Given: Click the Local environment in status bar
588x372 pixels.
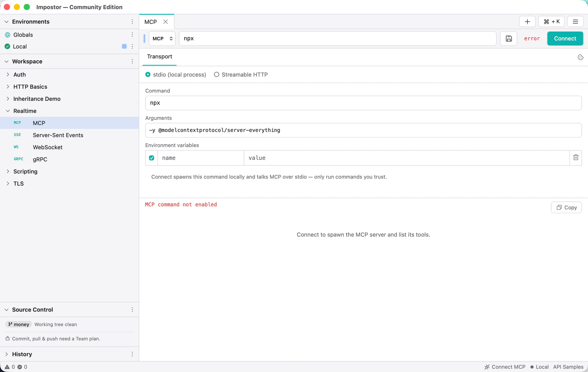Looking at the screenshot, I should point(539,367).
